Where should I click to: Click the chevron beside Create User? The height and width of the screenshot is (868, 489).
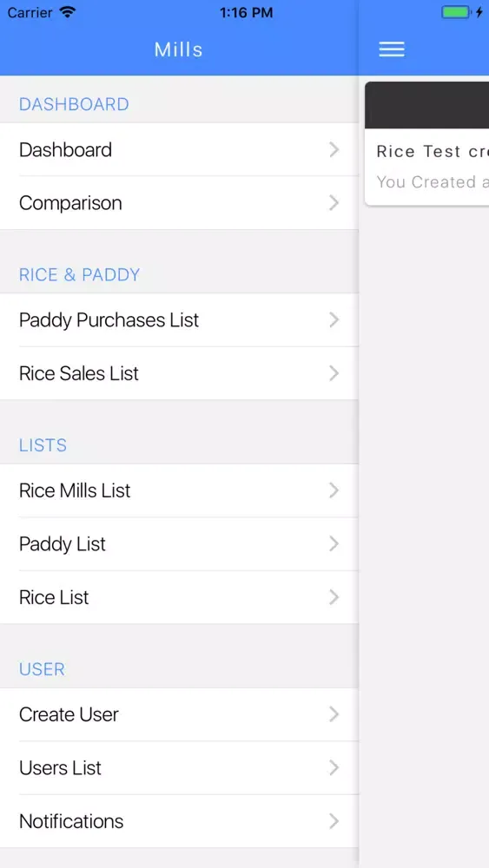[x=334, y=714]
